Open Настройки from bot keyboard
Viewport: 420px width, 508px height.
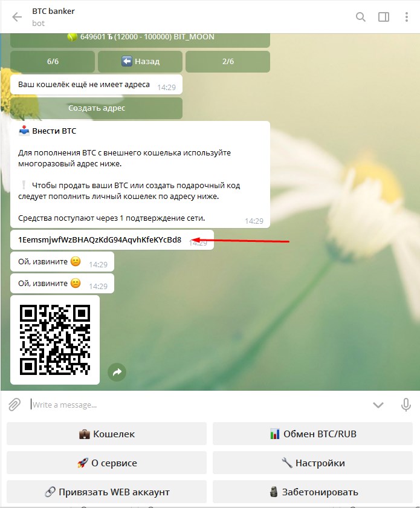pos(313,463)
